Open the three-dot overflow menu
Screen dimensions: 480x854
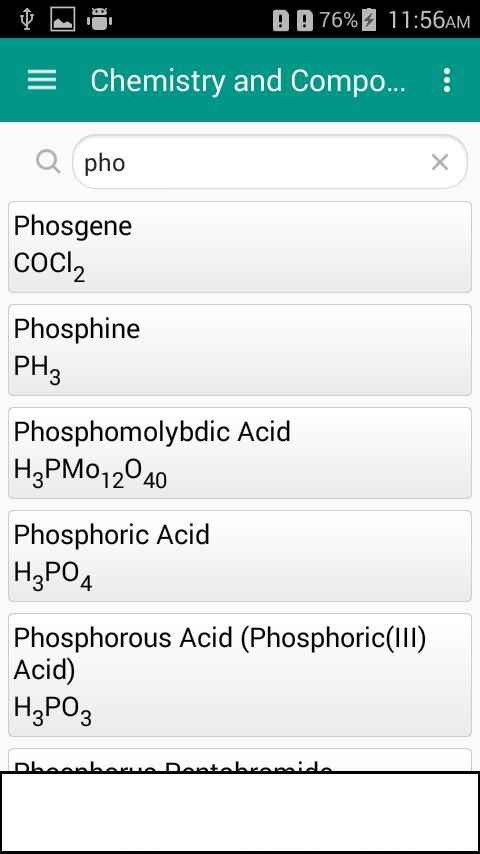click(447, 80)
